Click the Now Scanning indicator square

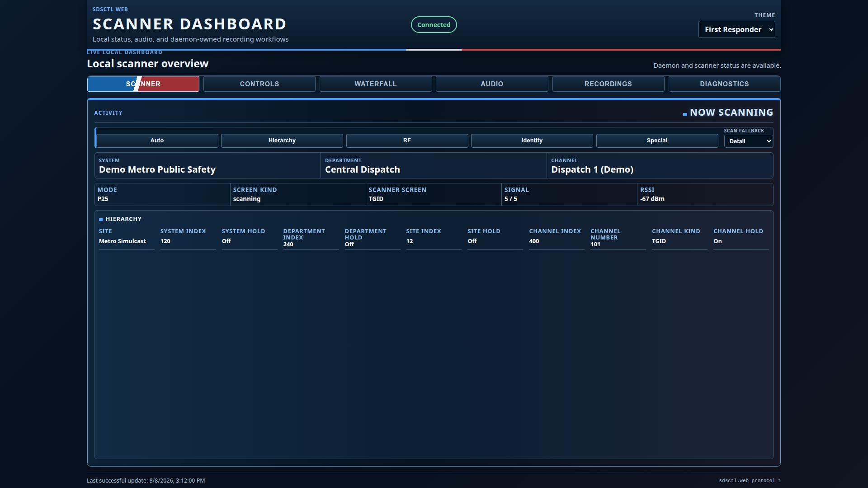coord(685,114)
